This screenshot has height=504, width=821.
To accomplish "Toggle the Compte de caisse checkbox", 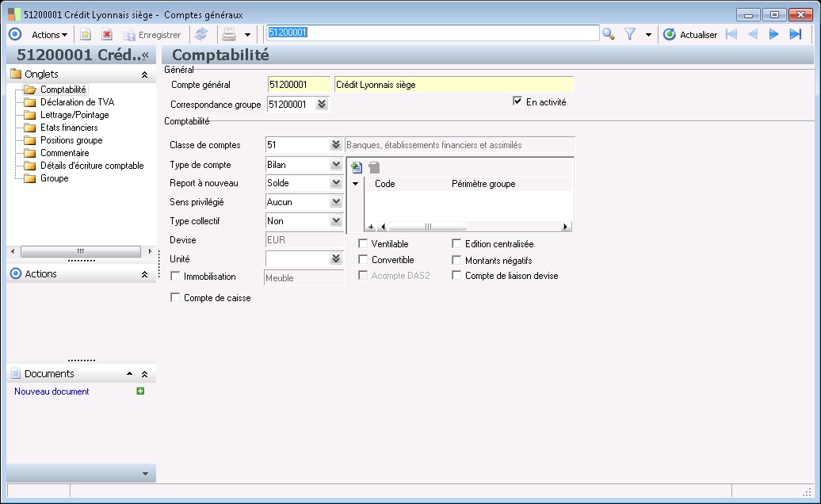I will pyautogui.click(x=175, y=297).
